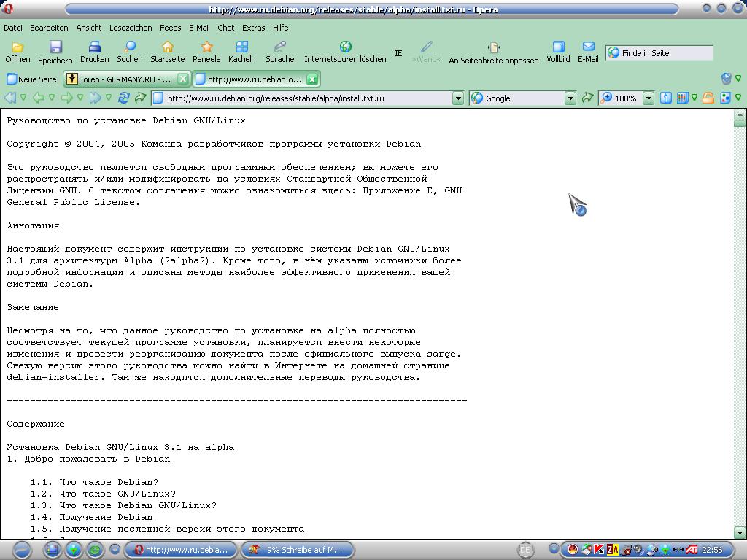Expand the address bar URL dropdown

pos(458,98)
